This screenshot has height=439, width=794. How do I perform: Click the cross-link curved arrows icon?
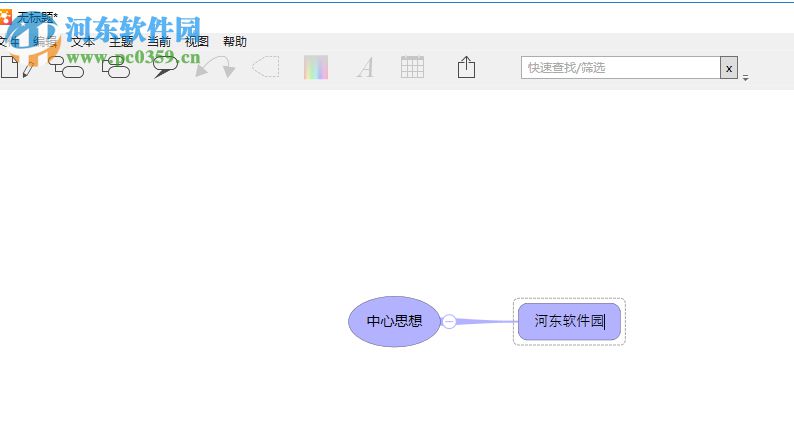(215, 67)
